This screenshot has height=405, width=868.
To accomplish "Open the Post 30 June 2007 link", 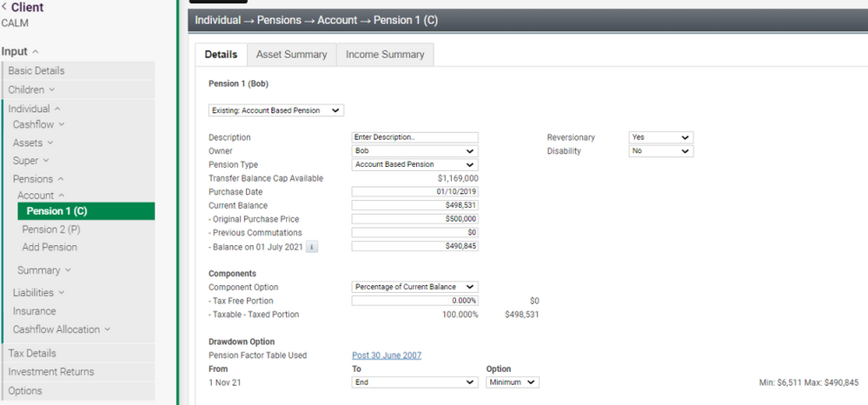I will pyautogui.click(x=387, y=355).
